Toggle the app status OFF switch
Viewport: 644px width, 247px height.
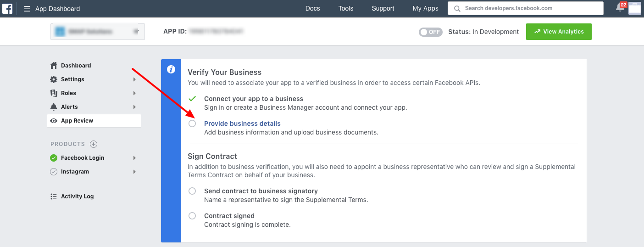pyautogui.click(x=430, y=32)
